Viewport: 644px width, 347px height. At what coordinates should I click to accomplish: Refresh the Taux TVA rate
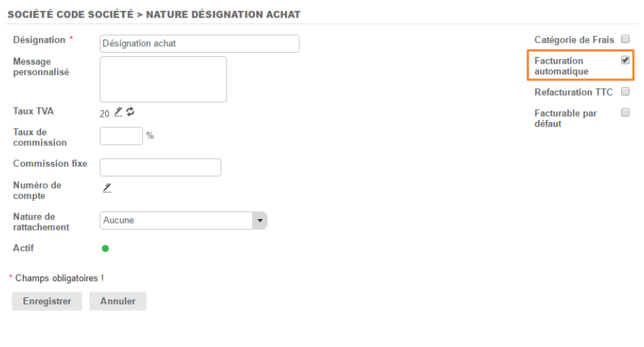(x=130, y=112)
